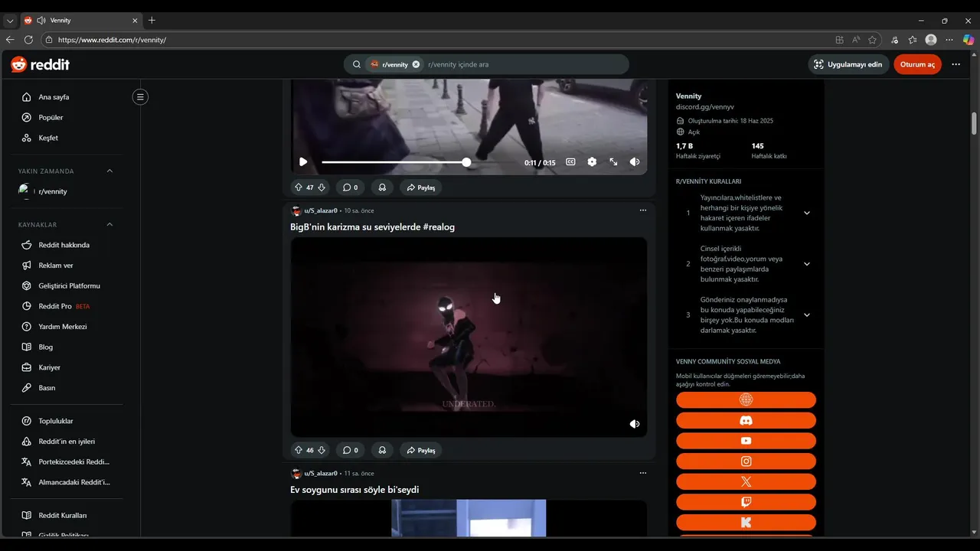The width and height of the screenshot is (980, 551).
Task: Toggle closed captions on the top video
Action: tap(570, 162)
